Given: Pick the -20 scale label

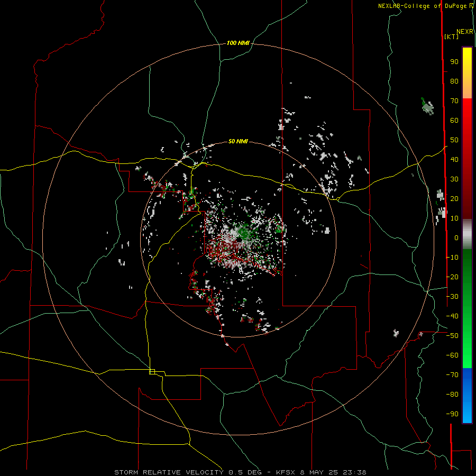Looking at the screenshot, I should [x=452, y=277].
